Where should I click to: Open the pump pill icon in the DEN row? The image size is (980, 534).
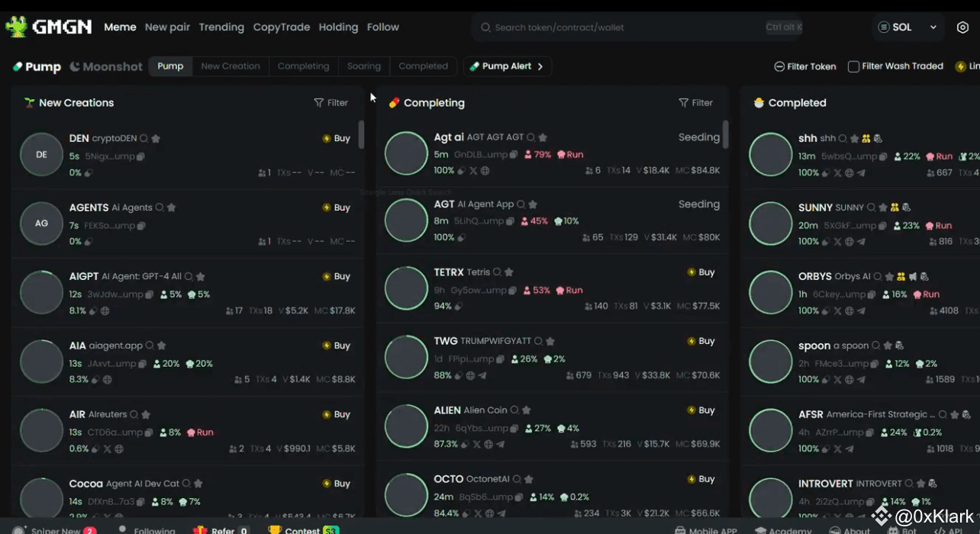[89, 173]
